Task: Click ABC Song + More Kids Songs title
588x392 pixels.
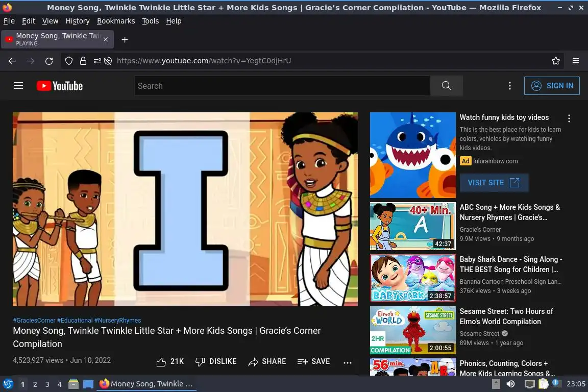Action: (509, 212)
